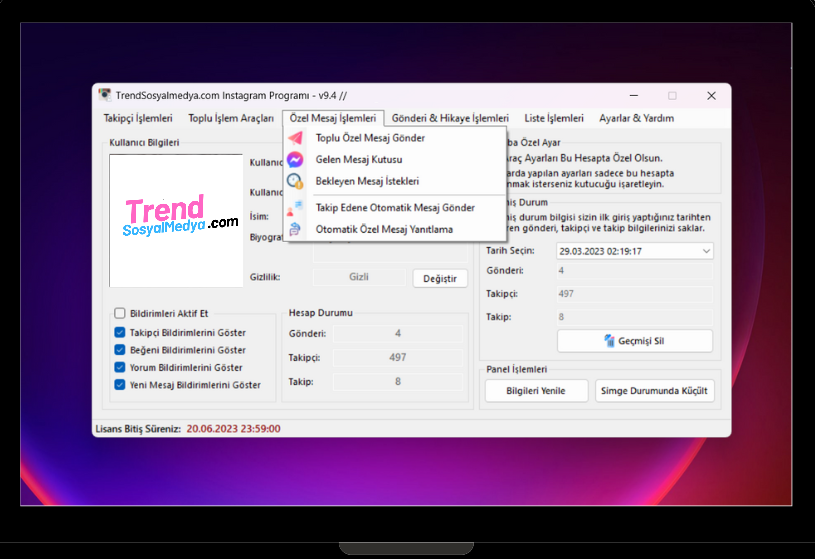
Task: Click the Gelen Mesaj Kutusu messenger icon
Action: 296,160
